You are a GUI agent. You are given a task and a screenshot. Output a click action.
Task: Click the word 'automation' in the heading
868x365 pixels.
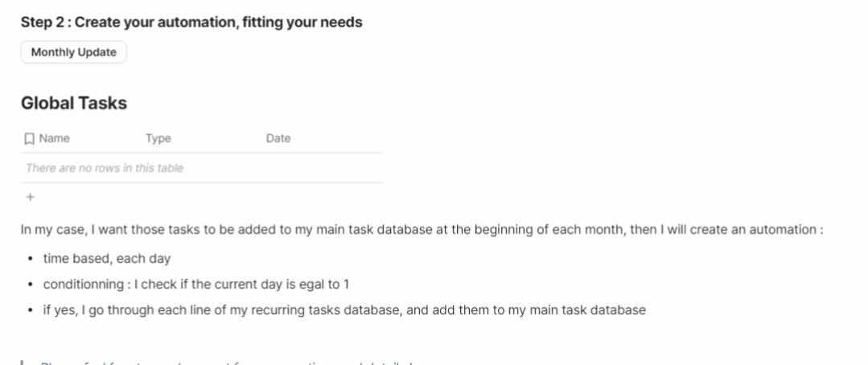click(193, 23)
